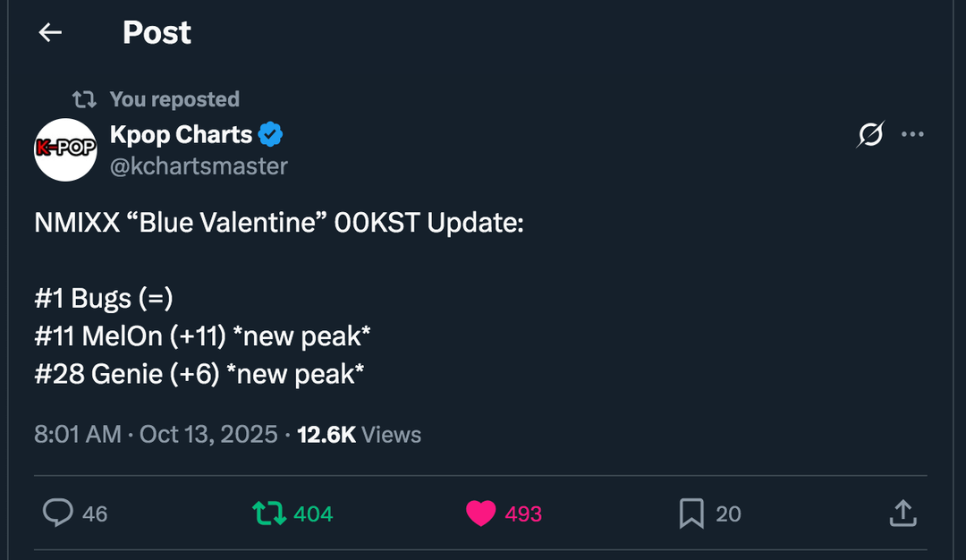Open the share post icon

tap(902, 513)
